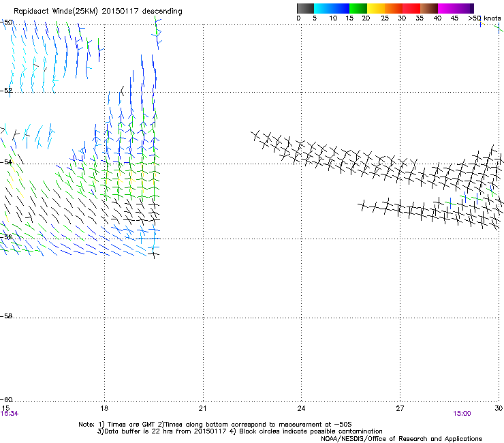This screenshot has width=504, height=443.
Task: Click the green 15-20 knots color swatch
Action: (x=358, y=8)
